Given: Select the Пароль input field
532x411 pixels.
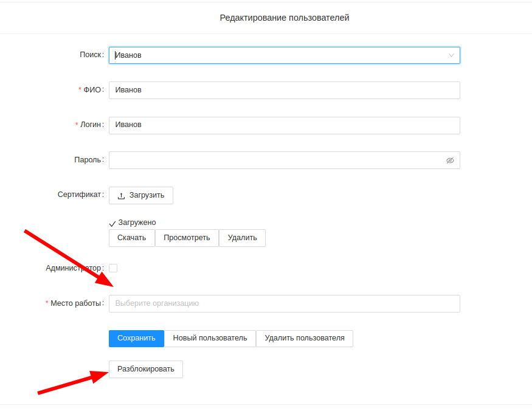Looking at the screenshot, I should click(x=277, y=161).
